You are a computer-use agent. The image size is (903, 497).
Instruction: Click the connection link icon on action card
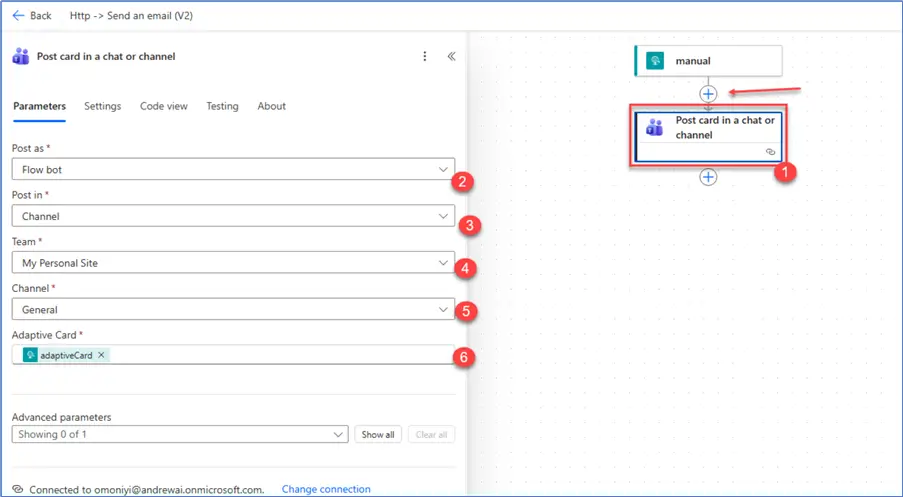(x=770, y=152)
